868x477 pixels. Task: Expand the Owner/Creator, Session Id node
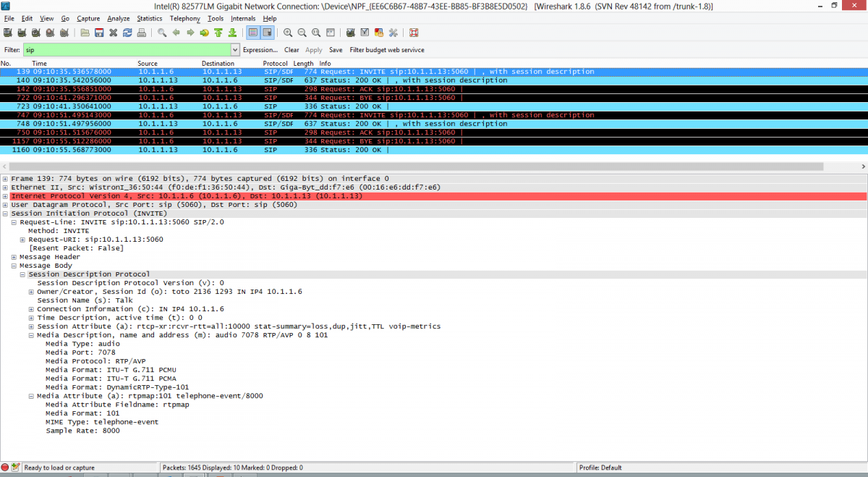click(x=31, y=292)
